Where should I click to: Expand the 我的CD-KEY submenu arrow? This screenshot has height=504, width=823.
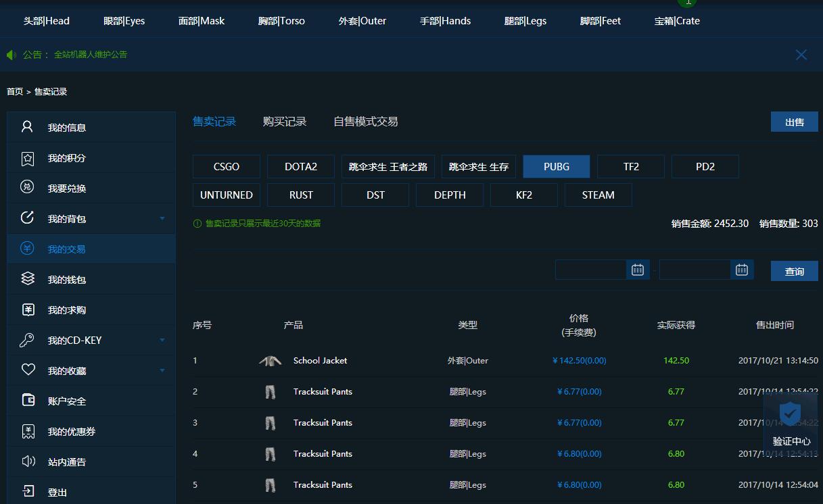(162, 340)
